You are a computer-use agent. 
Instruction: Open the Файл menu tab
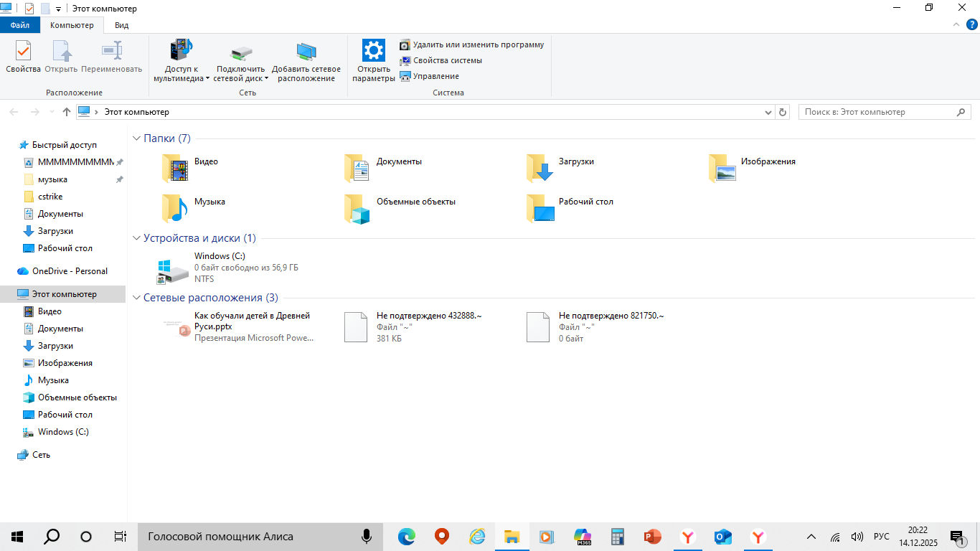point(20,25)
